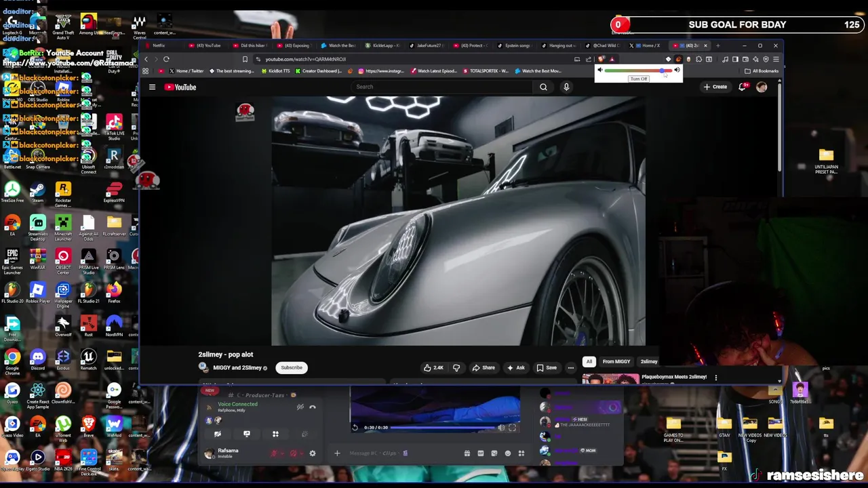Unmute the Discord microphone
Screen dimensions: 868x488
click(274, 453)
